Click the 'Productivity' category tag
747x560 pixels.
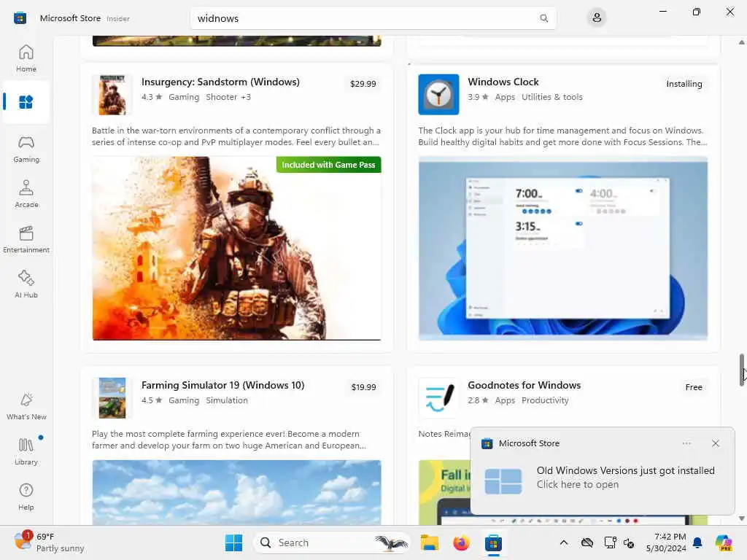click(545, 400)
